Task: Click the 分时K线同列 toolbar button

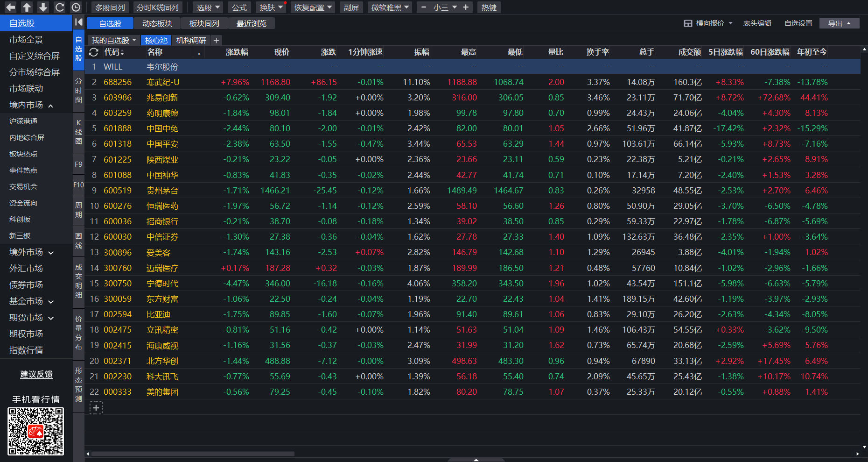Action: (158, 7)
